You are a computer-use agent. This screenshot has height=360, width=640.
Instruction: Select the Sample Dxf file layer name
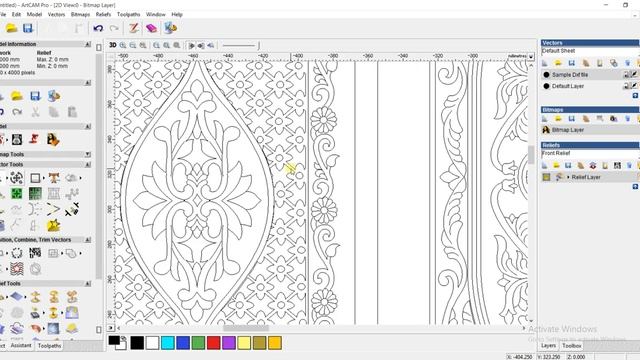point(570,75)
